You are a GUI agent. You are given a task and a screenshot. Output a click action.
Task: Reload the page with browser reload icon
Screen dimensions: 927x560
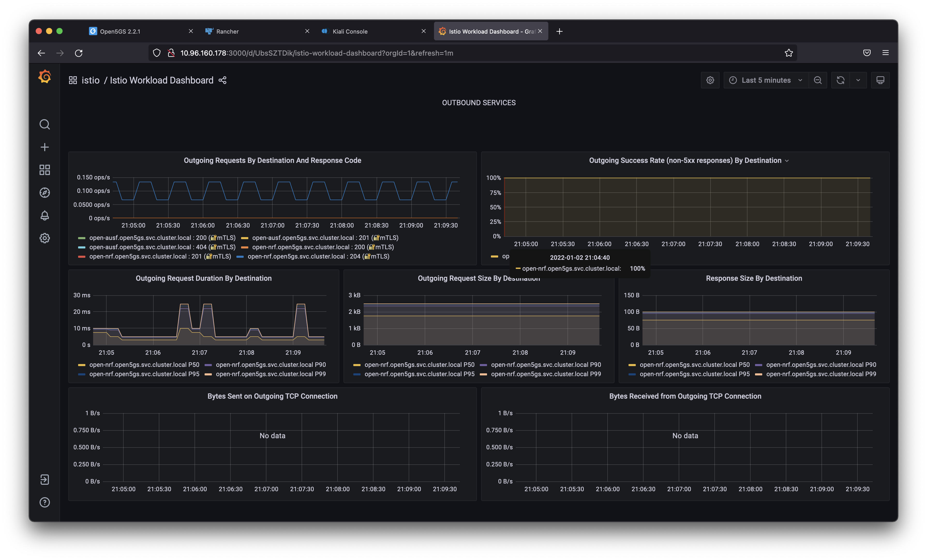pos(79,53)
